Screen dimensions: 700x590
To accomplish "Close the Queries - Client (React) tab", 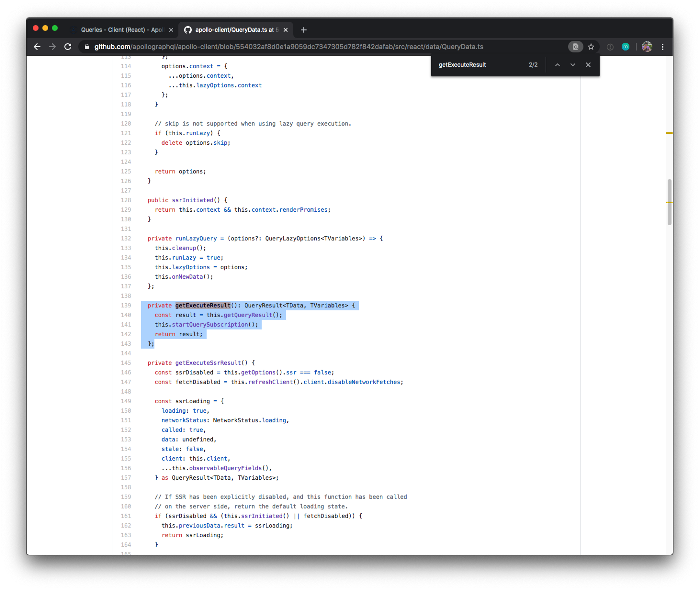I will (171, 30).
